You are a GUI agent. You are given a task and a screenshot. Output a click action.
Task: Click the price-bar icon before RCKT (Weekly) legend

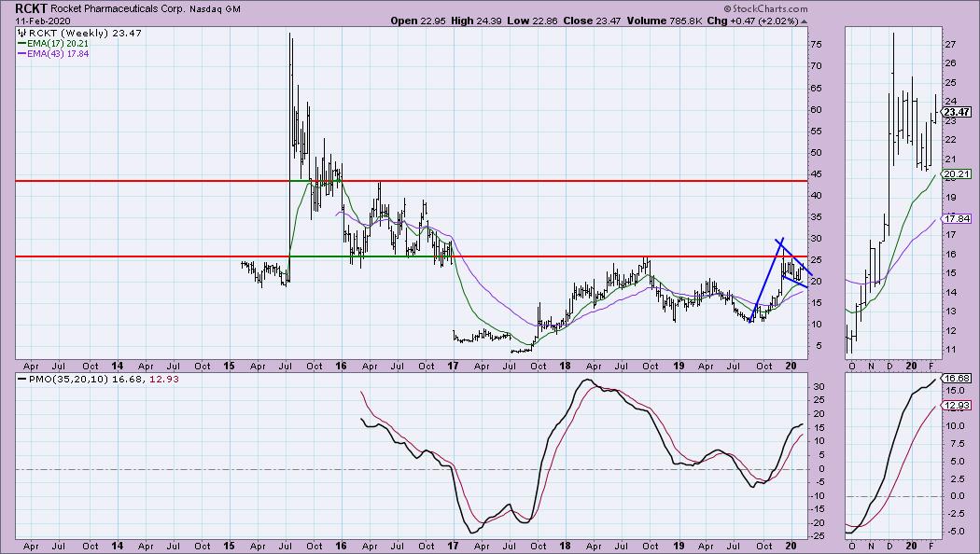[22, 33]
